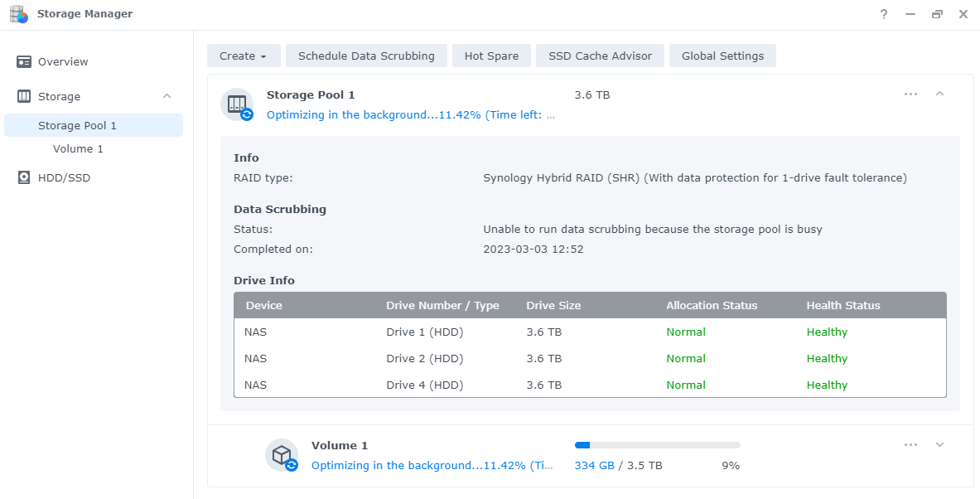Click Normal allocation status for Drive 1
This screenshot has width=980, height=499.
(686, 332)
